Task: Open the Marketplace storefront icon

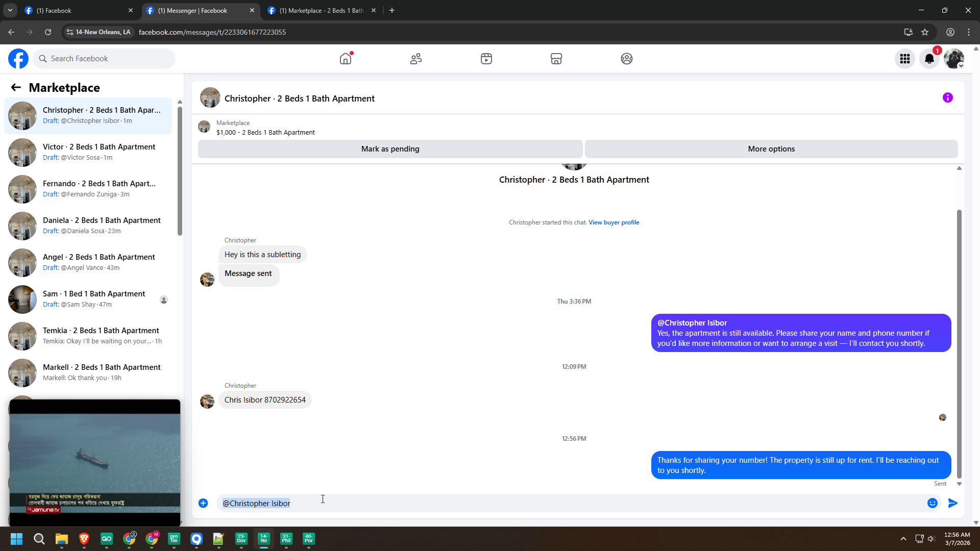Action: point(556,59)
